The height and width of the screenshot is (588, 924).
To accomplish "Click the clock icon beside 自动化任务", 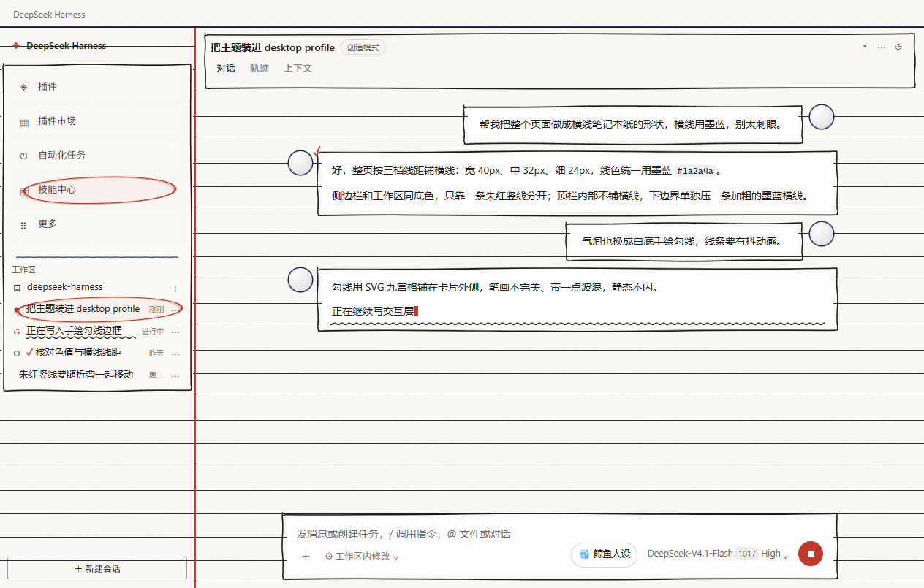I will pyautogui.click(x=24, y=156).
